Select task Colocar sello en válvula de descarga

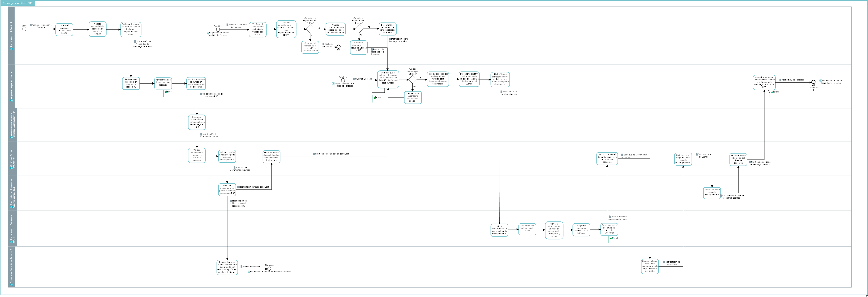650,266
